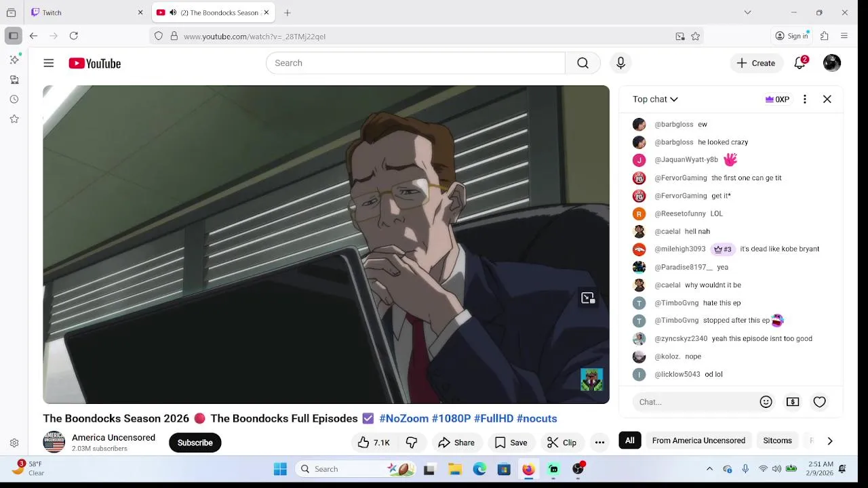Open Firefox AI chatbot sidebar icon
The width and height of the screenshot is (868, 488).
(x=14, y=60)
